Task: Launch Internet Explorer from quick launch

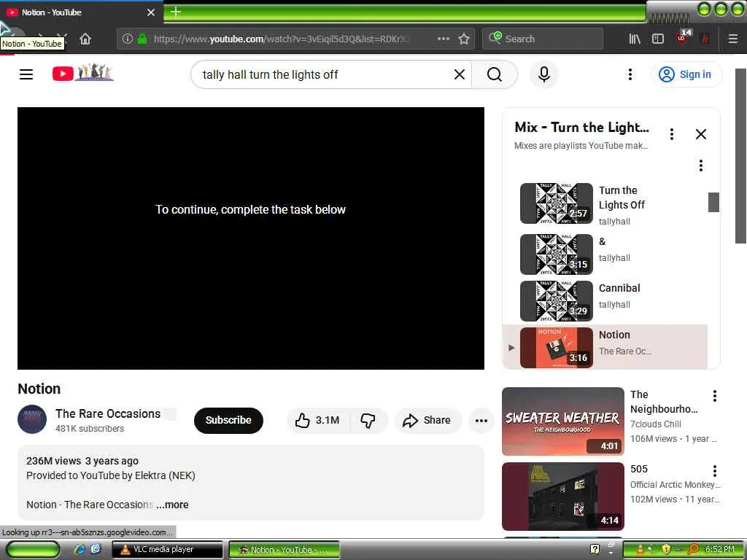Action: [79, 550]
